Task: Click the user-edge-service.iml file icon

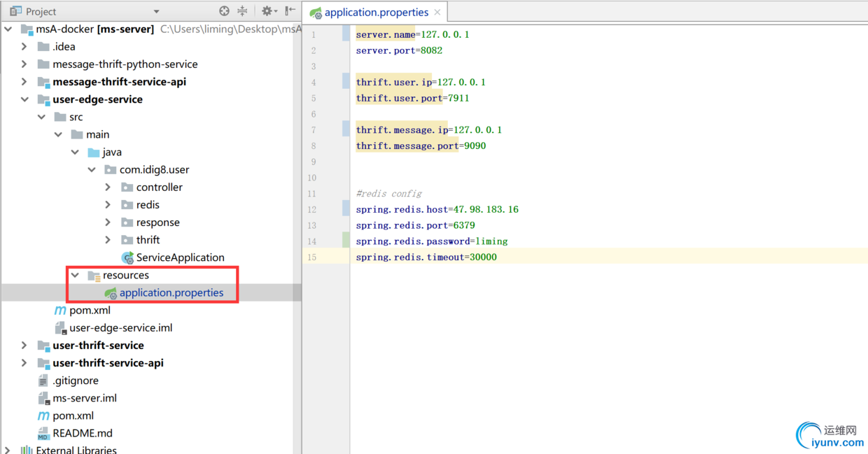Action: click(x=60, y=328)
